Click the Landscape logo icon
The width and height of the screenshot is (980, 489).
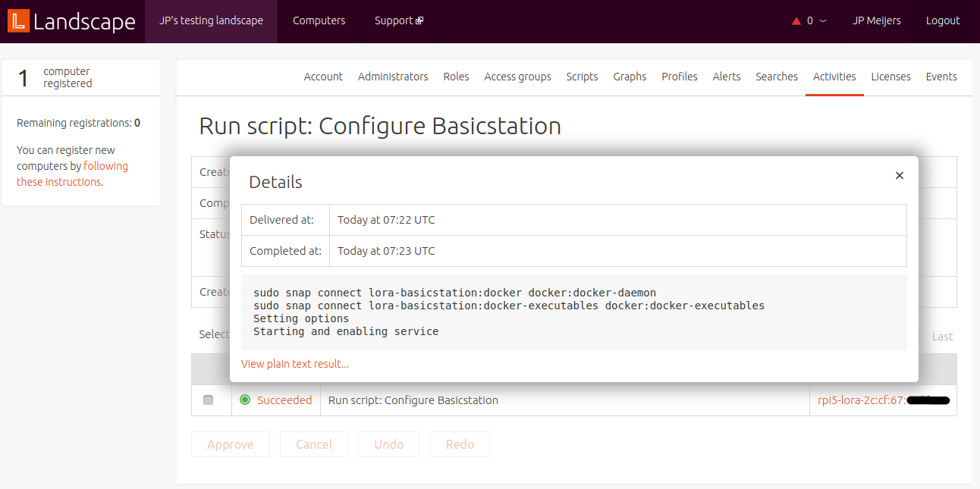(18, 21)
